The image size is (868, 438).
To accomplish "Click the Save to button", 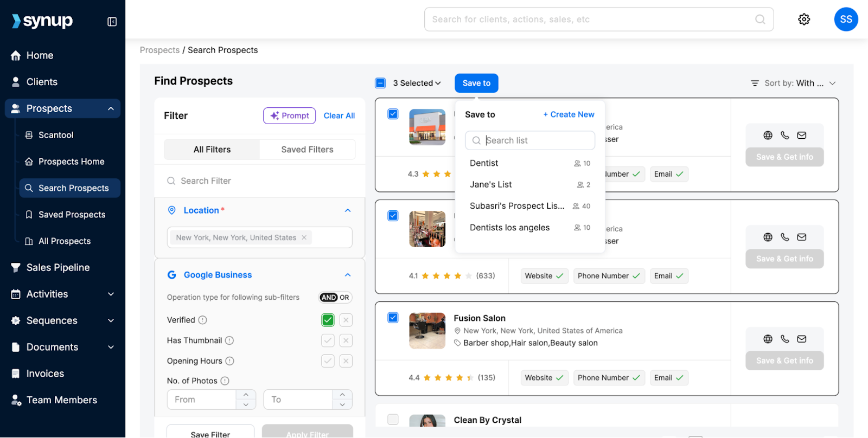I will 476,83.
